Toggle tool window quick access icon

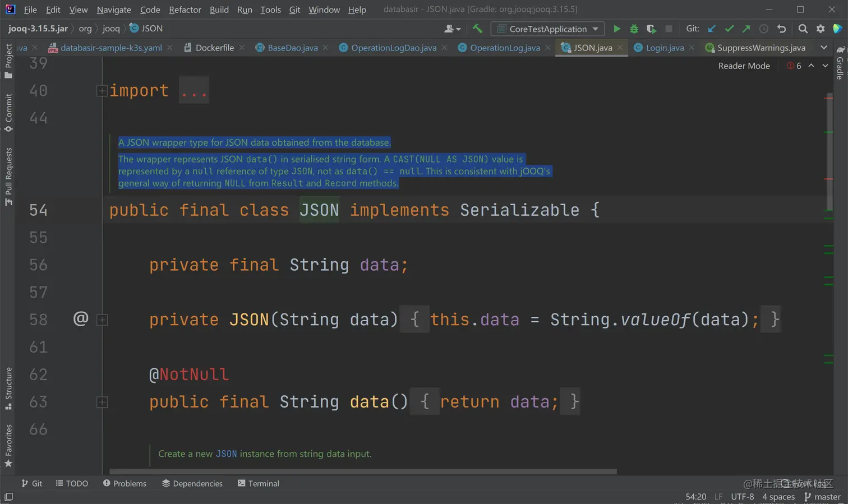pyautogui.click(x=8, y=497)
